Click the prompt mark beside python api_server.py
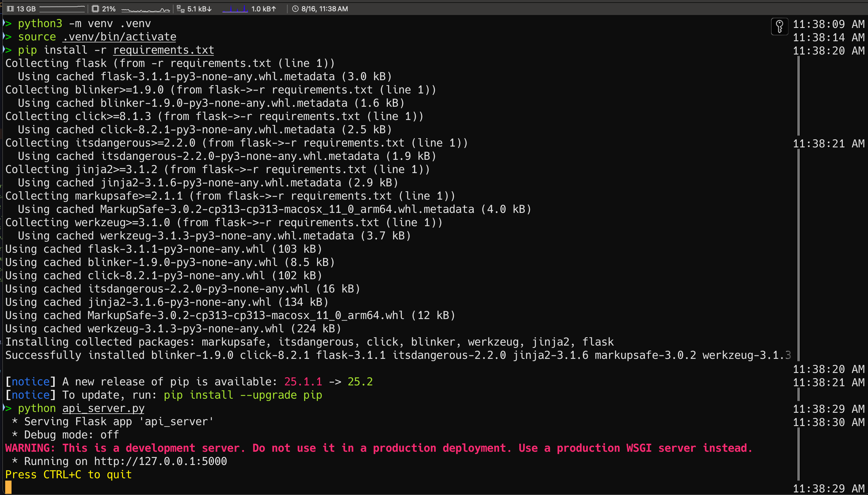868x495 pixels. pos(7,408)
